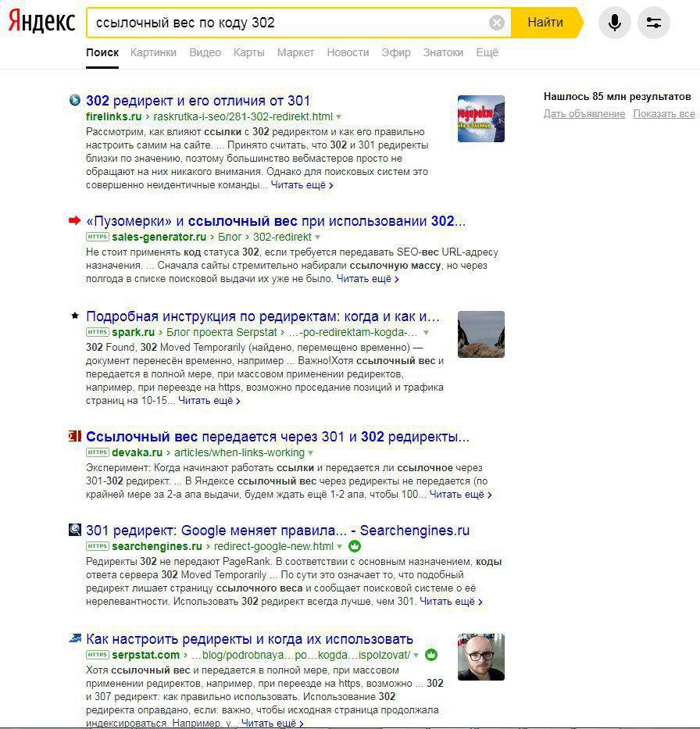Click green crown badge beside searchengines.ru
The width and height of the screenshot is (700, 729).
pyautogui.click(x=355, y=546)
